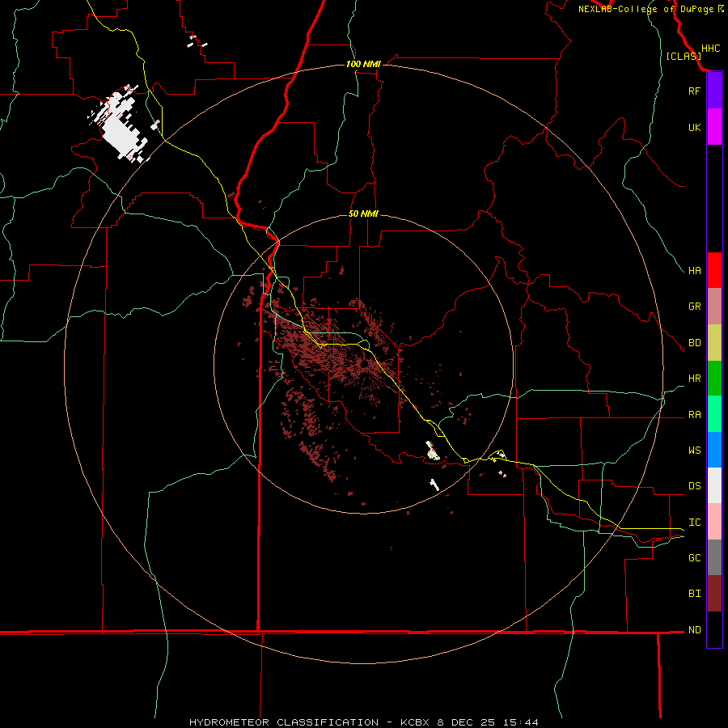Select the GC gray legend swatch
This screenshot has height=728, width=728.
tap(714, 557)
